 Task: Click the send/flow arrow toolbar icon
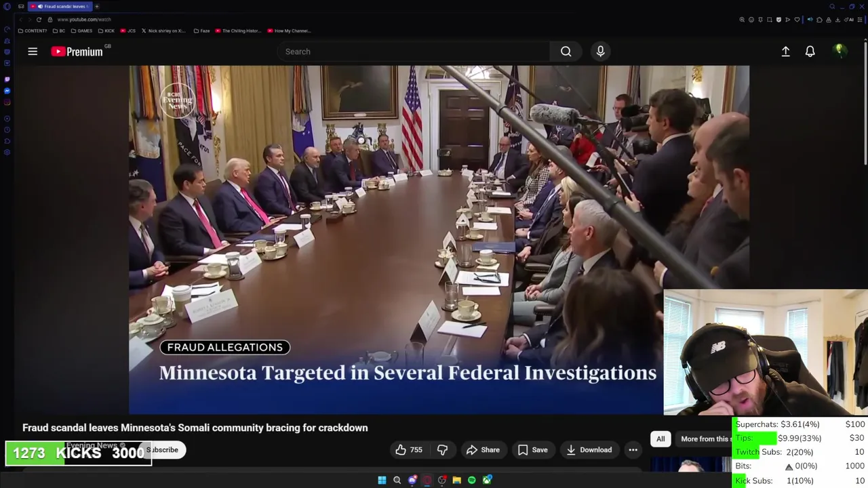(787, 20)
